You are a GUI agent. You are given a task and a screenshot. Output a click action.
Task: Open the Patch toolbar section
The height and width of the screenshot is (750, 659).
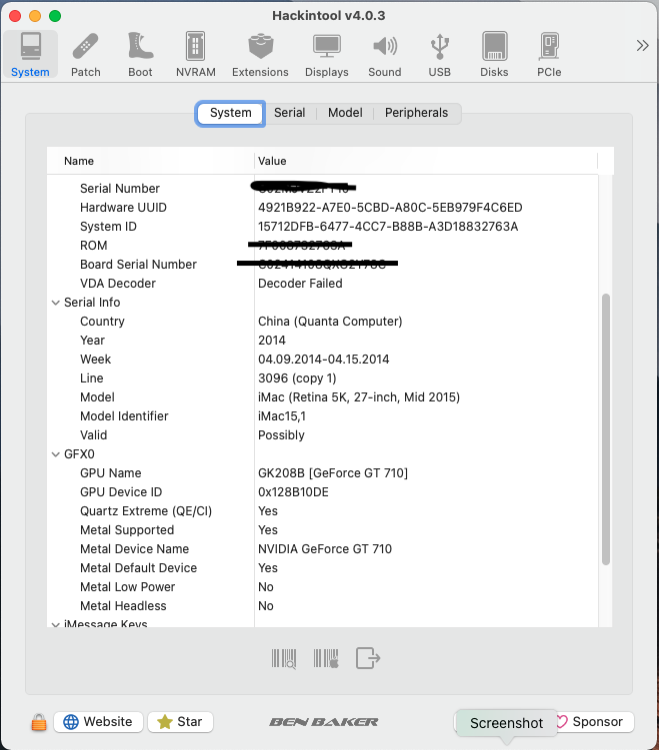(86, 55)
